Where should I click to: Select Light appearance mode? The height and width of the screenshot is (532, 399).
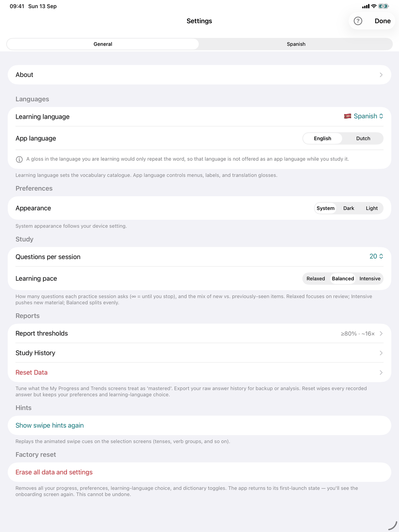[372, 208]
